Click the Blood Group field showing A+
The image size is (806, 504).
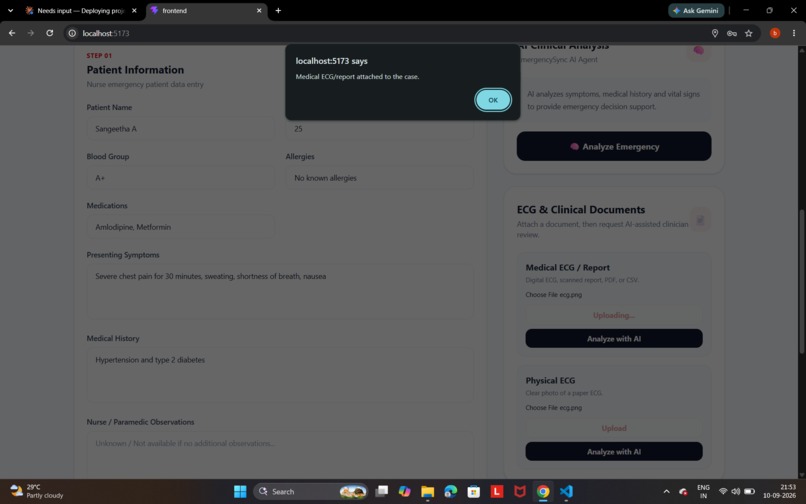click(x=180, y=178)
